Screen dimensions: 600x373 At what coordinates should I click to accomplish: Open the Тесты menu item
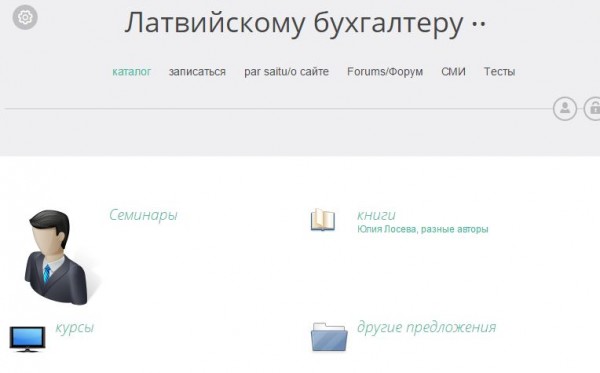499,72
